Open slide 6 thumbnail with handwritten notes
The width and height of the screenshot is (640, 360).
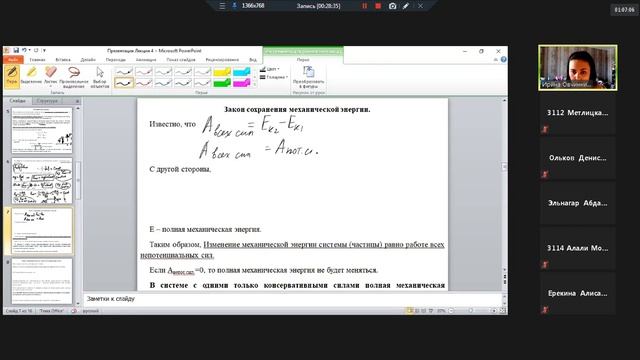point(42,181)
